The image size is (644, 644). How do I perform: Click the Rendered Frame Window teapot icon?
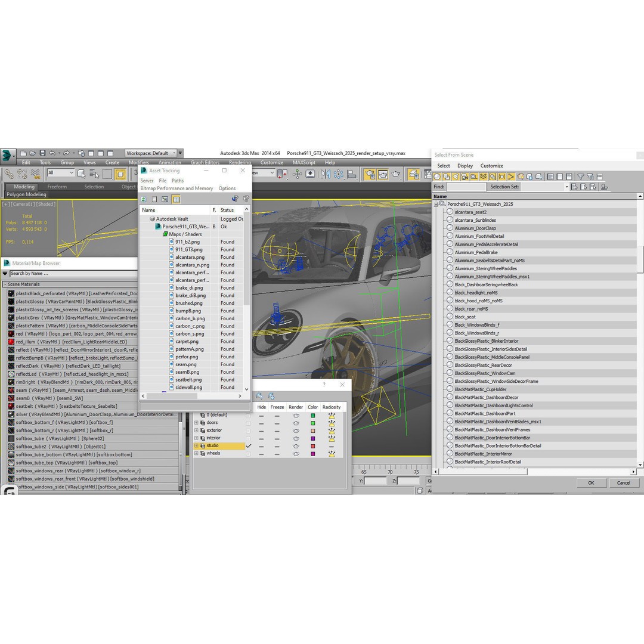(x=383, y=174)
